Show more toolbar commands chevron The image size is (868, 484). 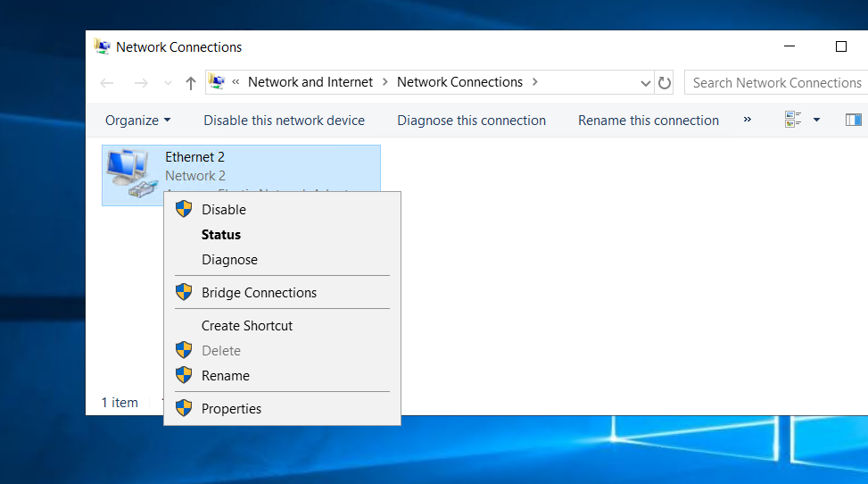pyautogui.click(x=748, y=119)
